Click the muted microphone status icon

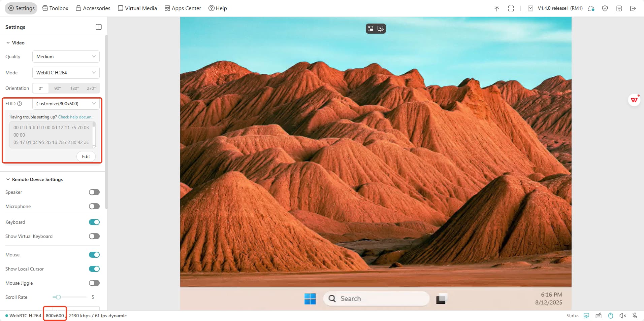click(635, 316)
